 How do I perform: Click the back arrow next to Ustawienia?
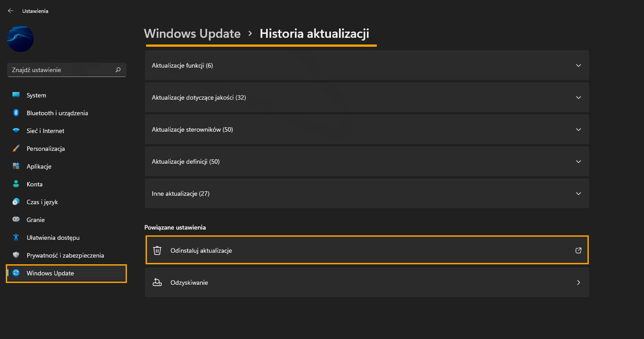(x=10, y=11)
